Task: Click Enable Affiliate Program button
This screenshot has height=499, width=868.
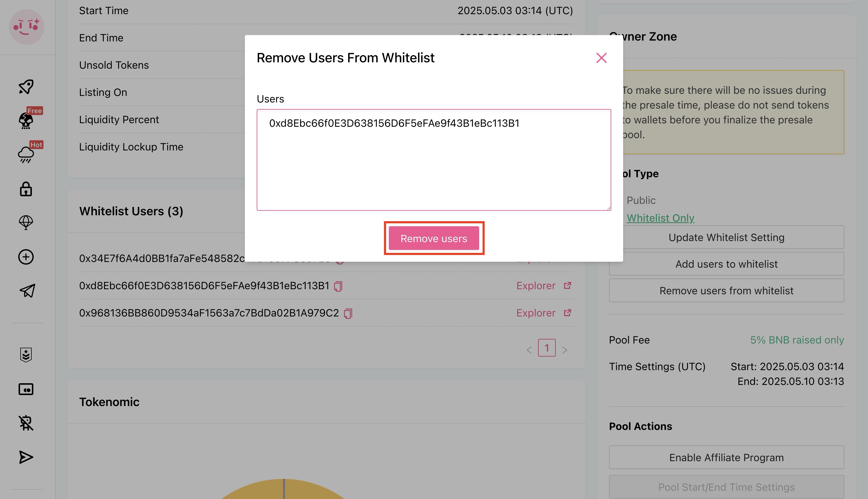Action: point(726,458)
